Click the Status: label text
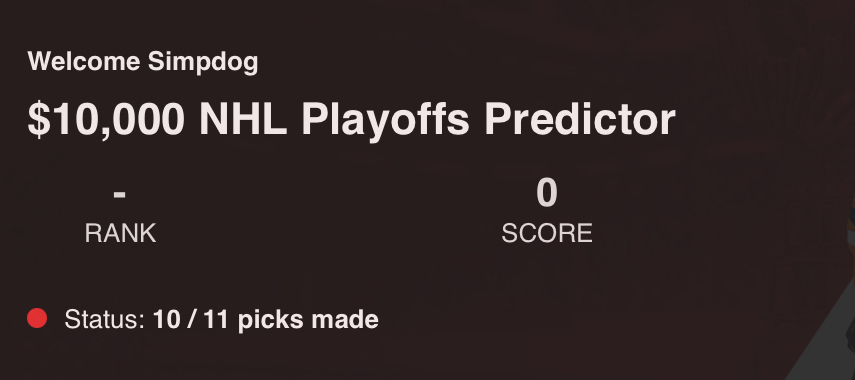Screen dimensions: 855x380 pos(104,319)
